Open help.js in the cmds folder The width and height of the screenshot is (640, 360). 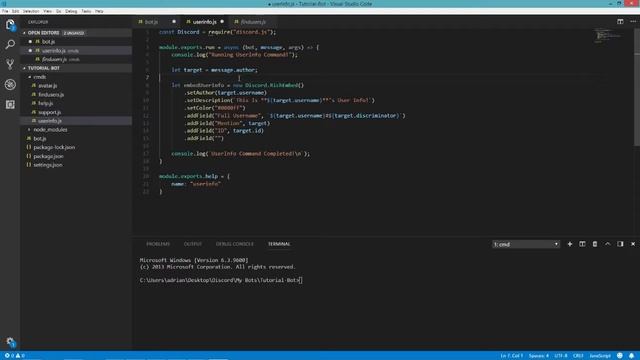tap(45, 103)
